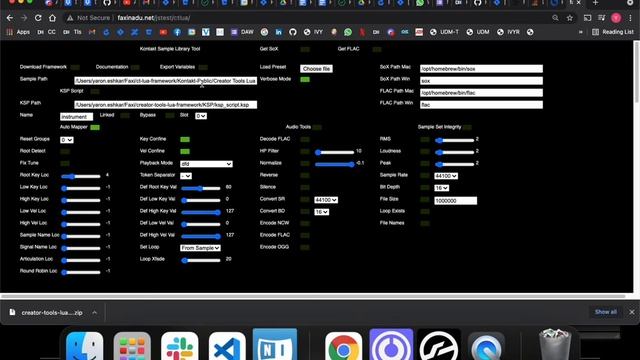Open Finder from the dock

84,347
